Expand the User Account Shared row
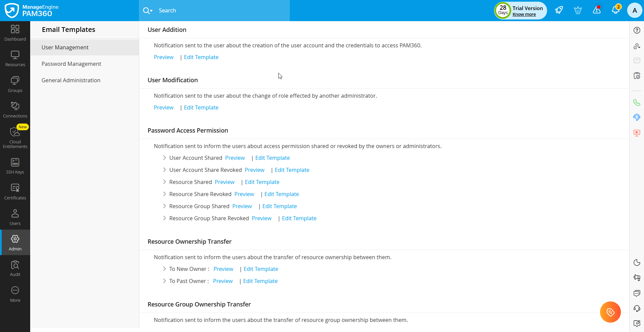This screenshot has height=332, width=644. 164,158
